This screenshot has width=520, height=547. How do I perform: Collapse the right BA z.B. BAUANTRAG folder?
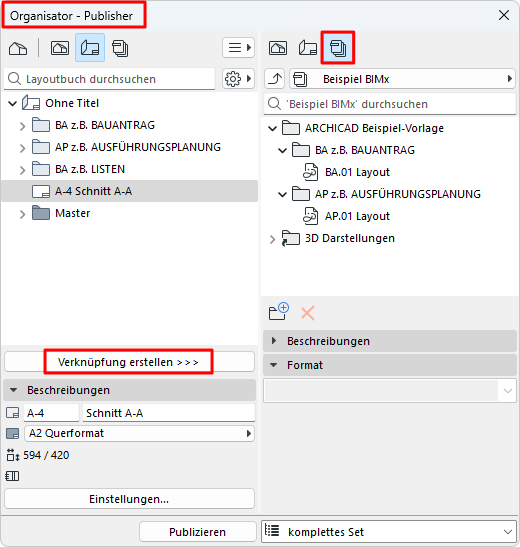coord(282,150)
